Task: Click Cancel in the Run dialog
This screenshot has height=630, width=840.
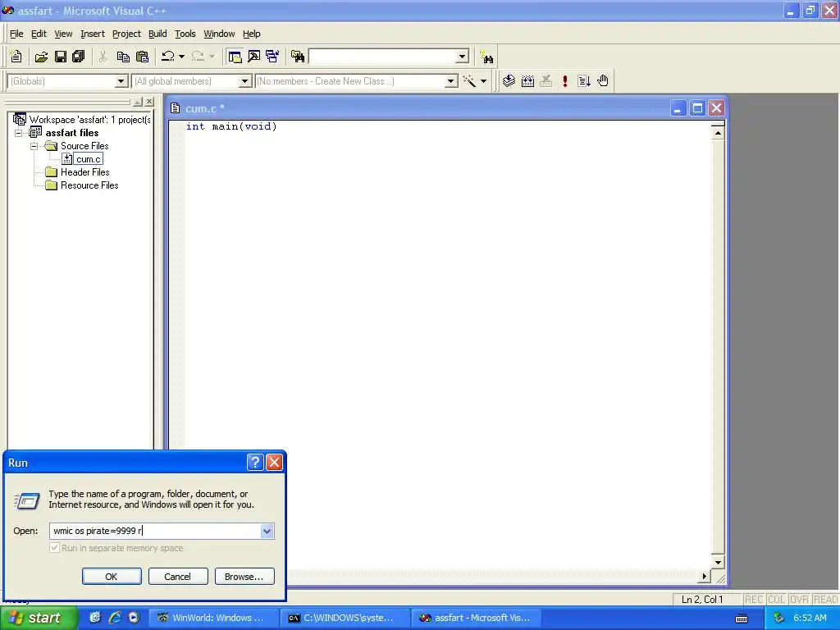Action: [x=178, y=577]
